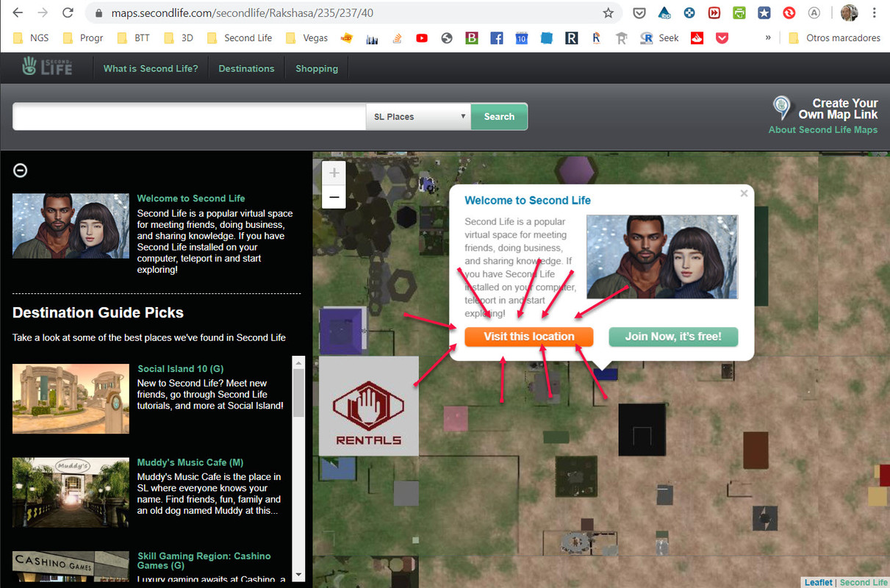Open the Shopping menu item
Screen dimensions: 890x588
pos(317,68)
